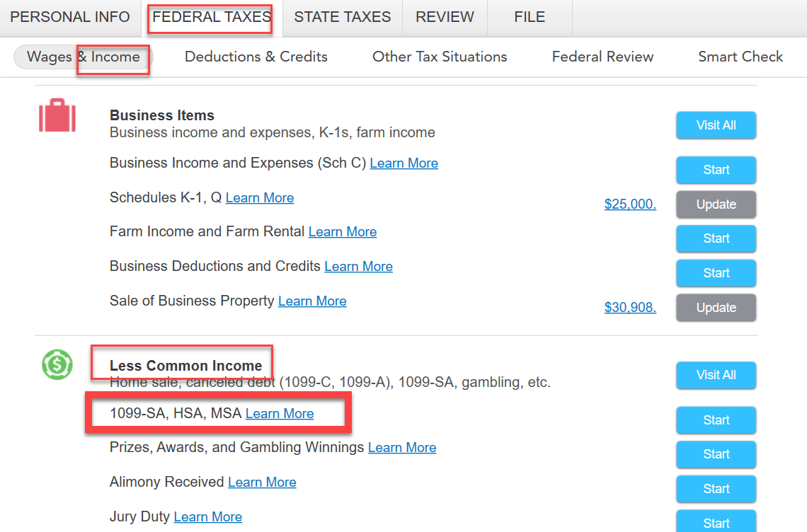Go to the Review tab
This screenshot has width=807, height=532.
(445, 17)
